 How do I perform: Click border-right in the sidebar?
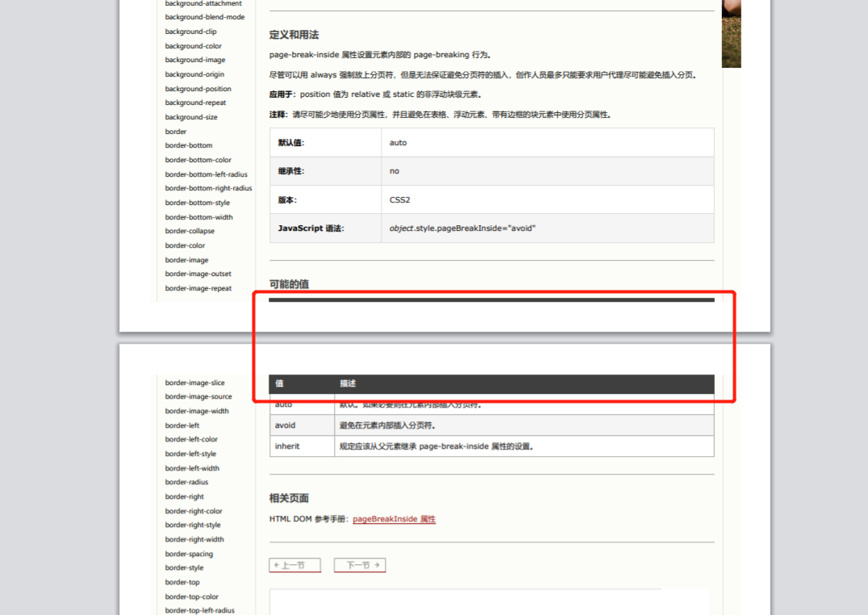pos(185,496)
